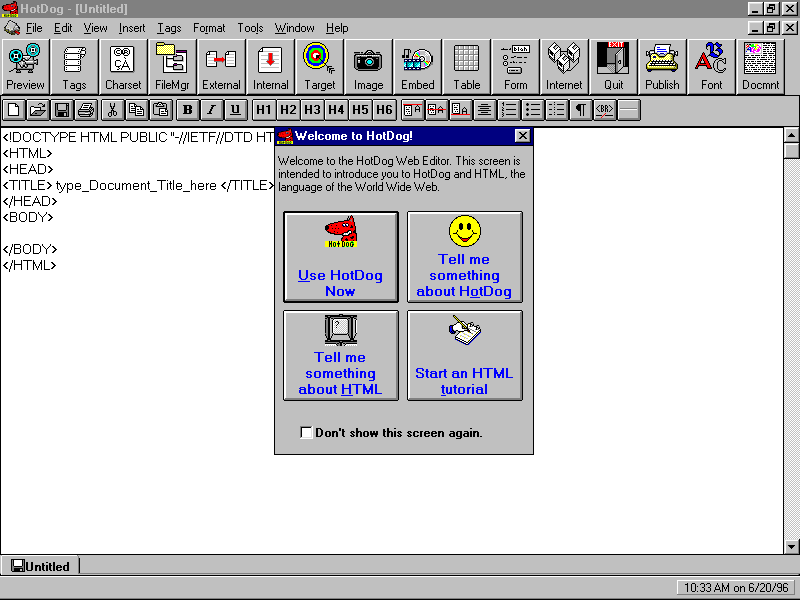The height and width of the screenshot is (600, 800).
Task: Cut with the scissors icon
Action: tap(113, 110)
